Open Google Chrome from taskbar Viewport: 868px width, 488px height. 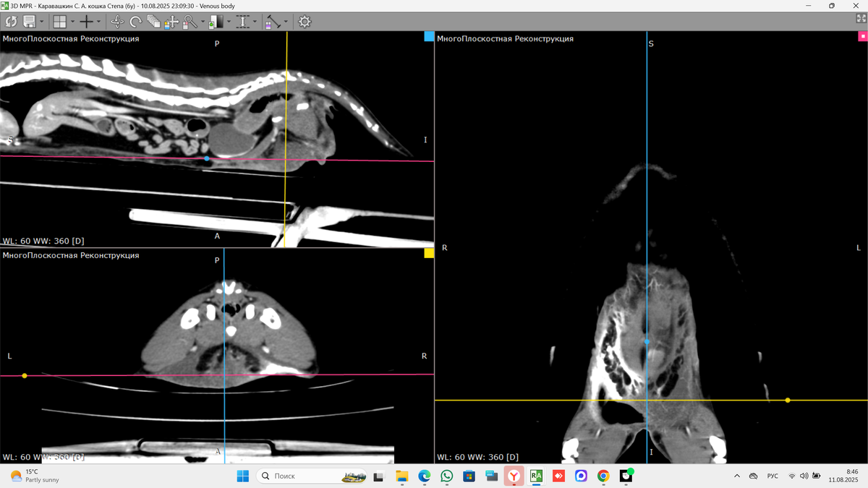tap(603, 476)
